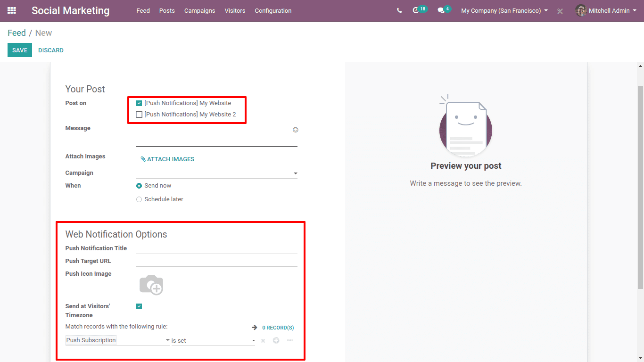The height and width of the screenshot is (362, 644).
Task: Click the Social Marketing app title
Action: pyautogui.click(x=70, y=10)
